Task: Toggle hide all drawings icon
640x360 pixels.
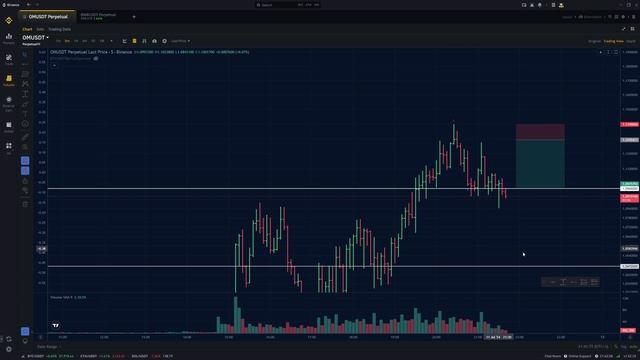Action: 25,191
